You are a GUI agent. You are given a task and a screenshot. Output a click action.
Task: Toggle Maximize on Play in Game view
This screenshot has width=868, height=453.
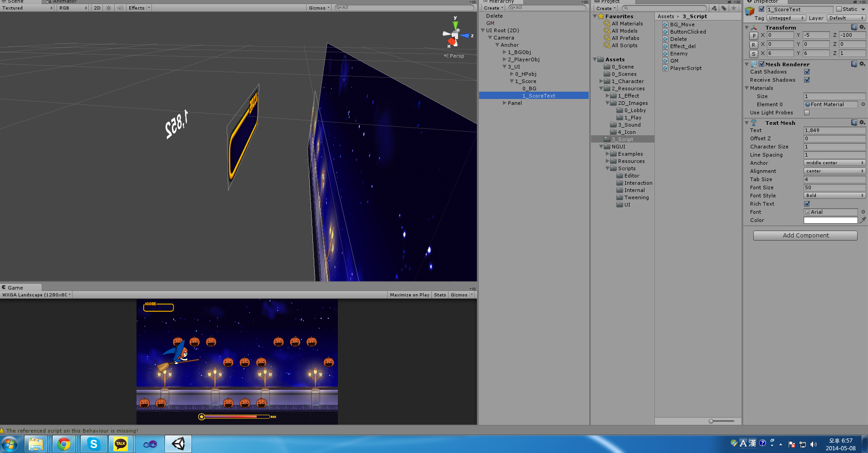410,295
